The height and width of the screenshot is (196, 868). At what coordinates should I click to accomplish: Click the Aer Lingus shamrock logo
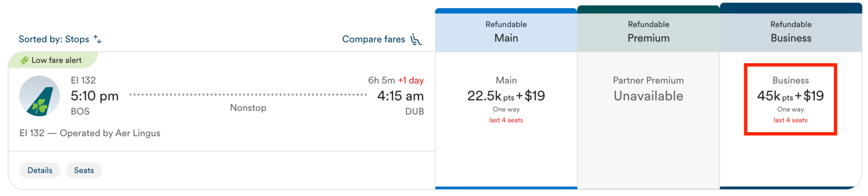pyautogui.click(x=39, y=96)
